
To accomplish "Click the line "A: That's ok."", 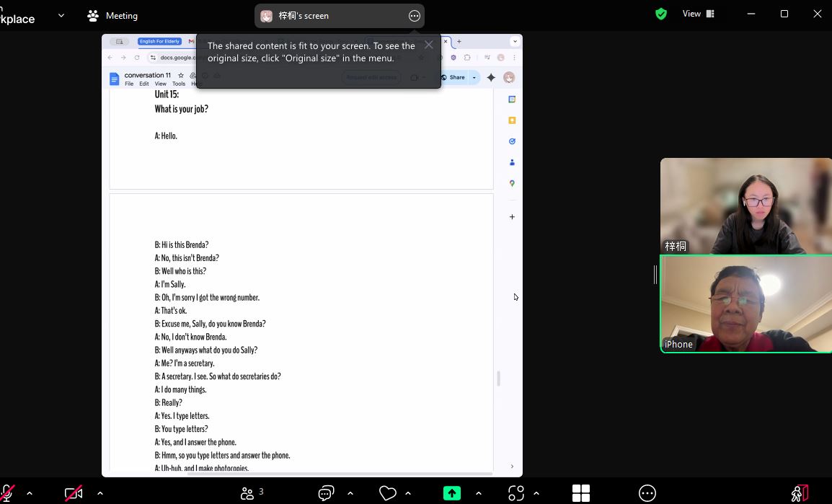I will (171, 311).
